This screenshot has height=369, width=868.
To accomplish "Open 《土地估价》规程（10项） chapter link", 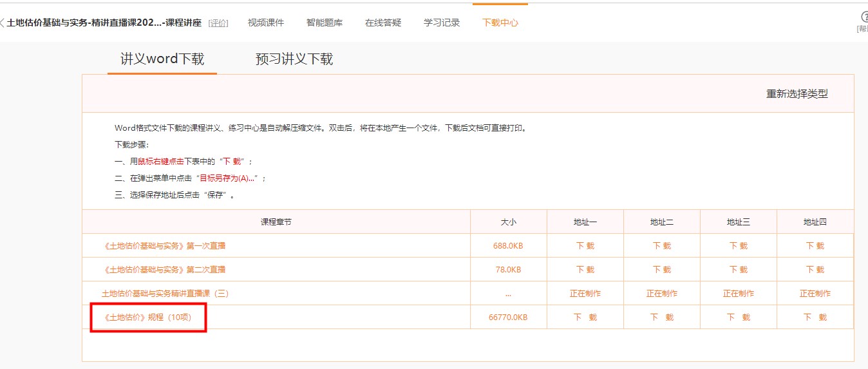I will pos(147,317).
